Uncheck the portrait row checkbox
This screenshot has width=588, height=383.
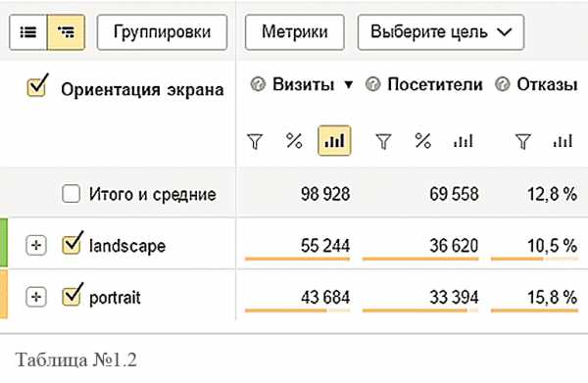[72, 295]
